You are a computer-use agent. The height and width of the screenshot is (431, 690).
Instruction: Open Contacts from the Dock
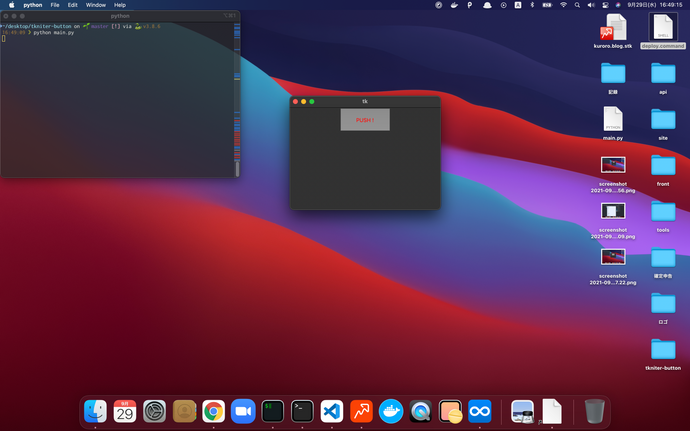[x=184, y=411]
